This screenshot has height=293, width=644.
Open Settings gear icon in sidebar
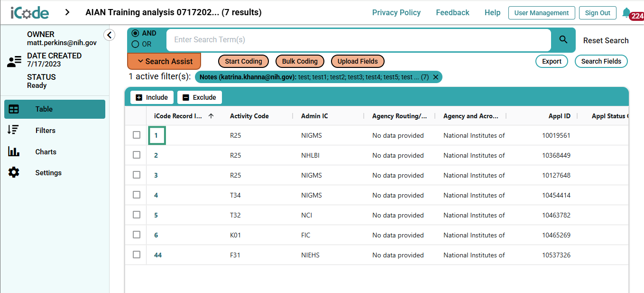click(14, 172)
